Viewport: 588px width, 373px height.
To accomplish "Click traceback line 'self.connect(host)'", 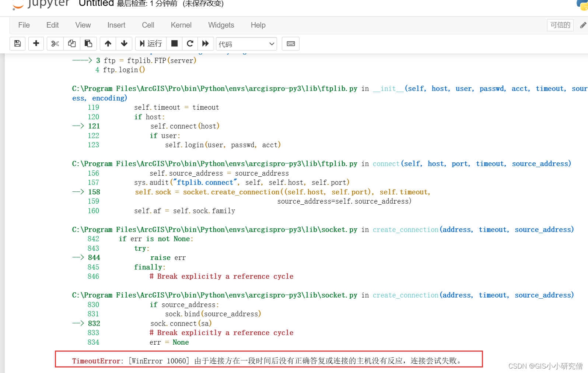I will (x=185, y=126).
